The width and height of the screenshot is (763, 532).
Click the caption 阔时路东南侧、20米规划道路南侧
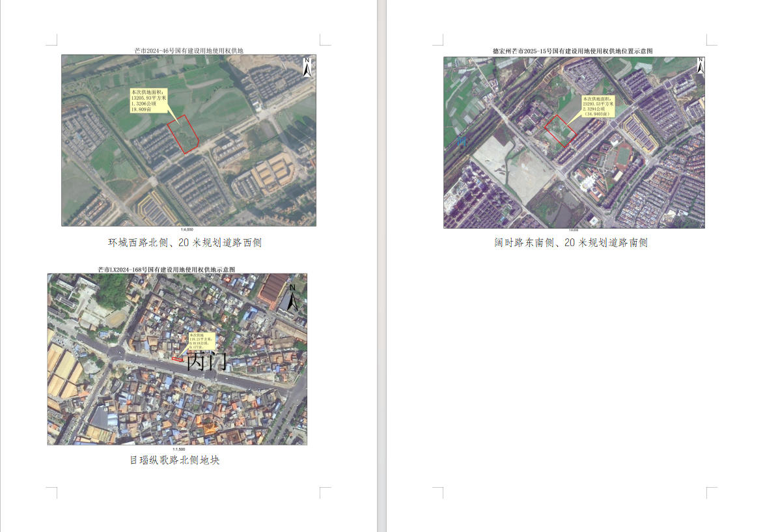[x=571, y=243]
